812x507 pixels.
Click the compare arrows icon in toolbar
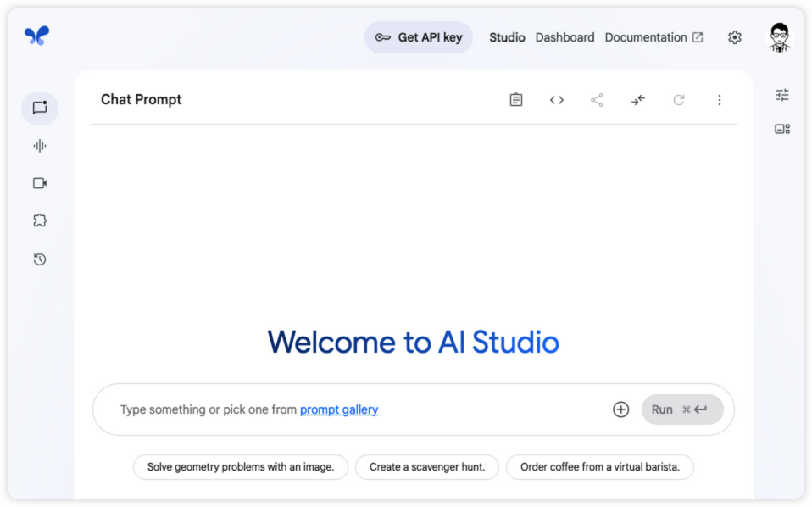click(638, 100)
